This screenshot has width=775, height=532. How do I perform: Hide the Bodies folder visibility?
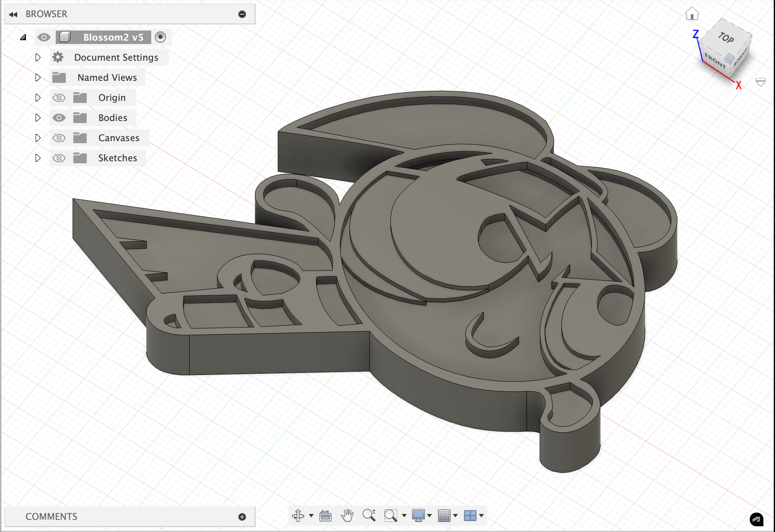(59, 118)
